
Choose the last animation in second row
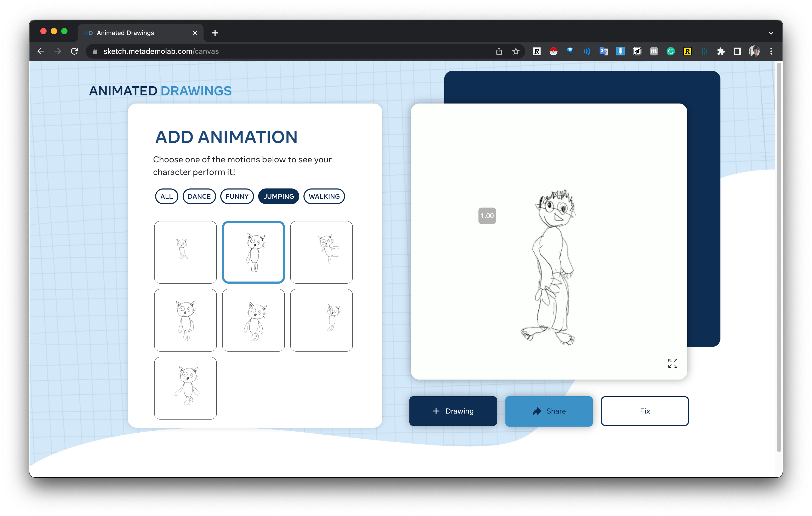tap(321, 320)
